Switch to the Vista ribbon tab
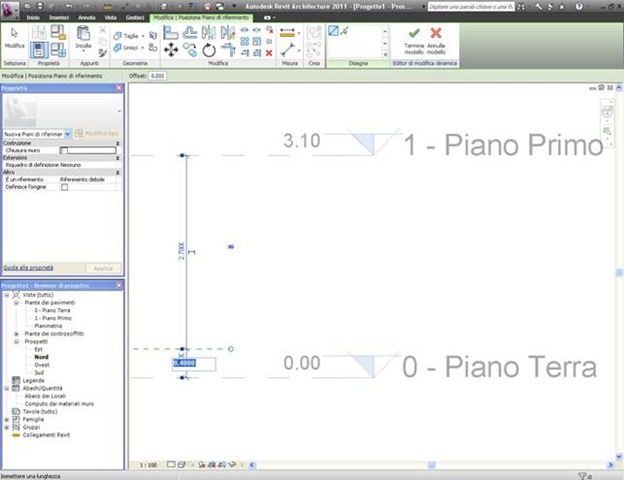The image size is (624, 480). (x=110, y=18)
